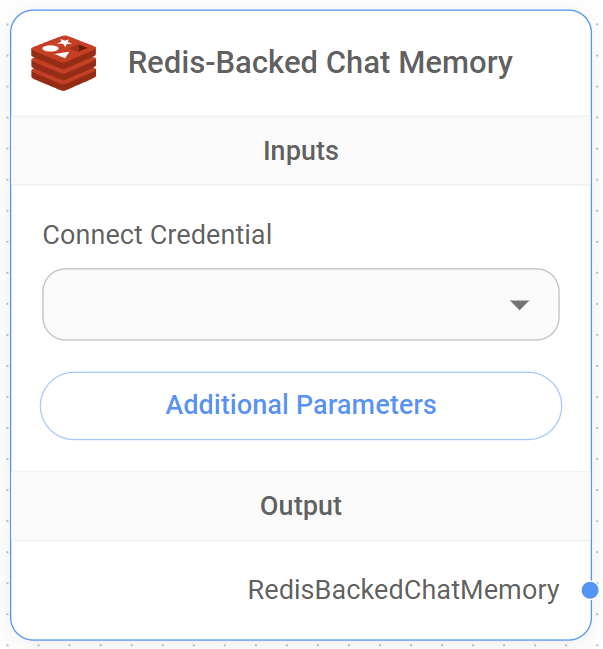The image size is (603, 649).
Task: Click the Connect Credential label
Action: tap(157, 235)
